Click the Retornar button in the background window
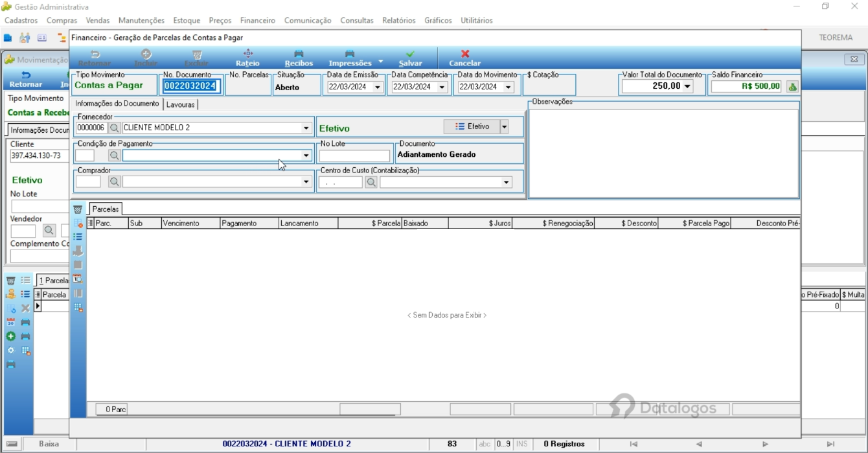Screen dimensions: 868x453 [x=26, y=79]
